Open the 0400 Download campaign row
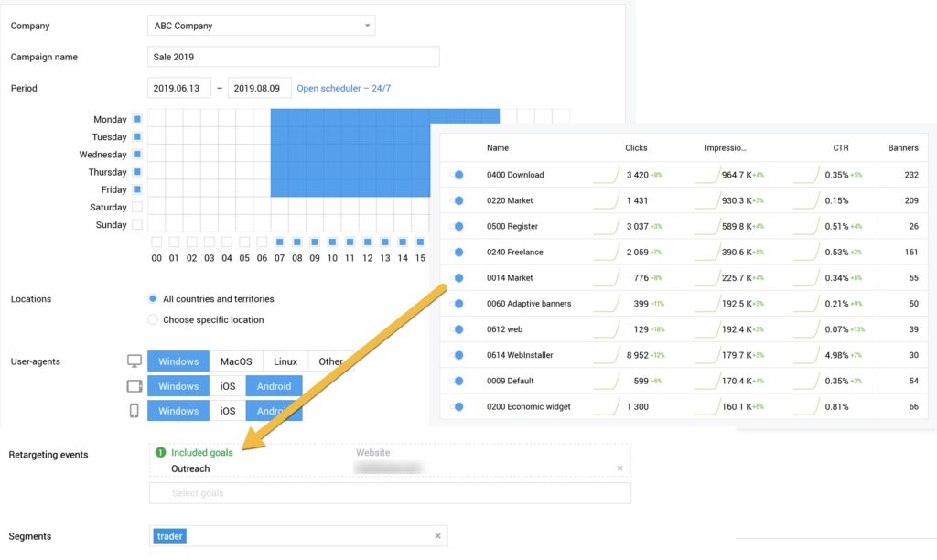The height and width of the screenshot is (560, 937). pyautogui.click(x=684, y=175)
